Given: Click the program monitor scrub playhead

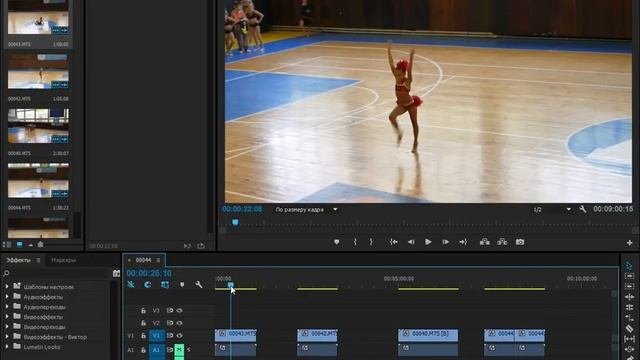Looking at the screenshot, I should pos(235,222).
